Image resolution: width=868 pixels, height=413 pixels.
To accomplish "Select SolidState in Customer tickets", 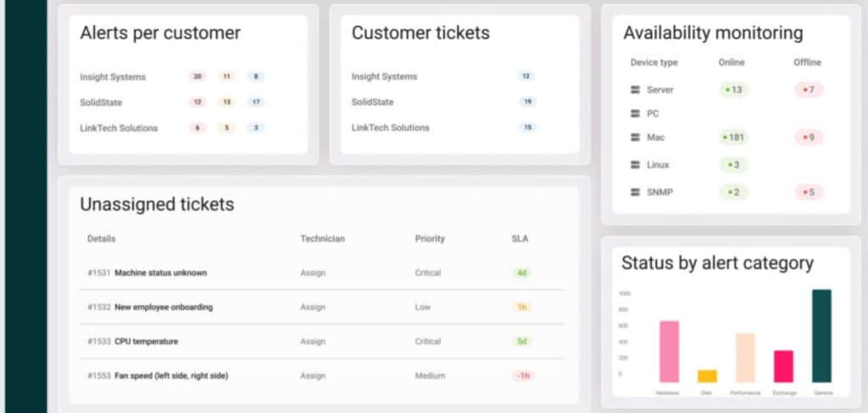I will click(373, 102).
